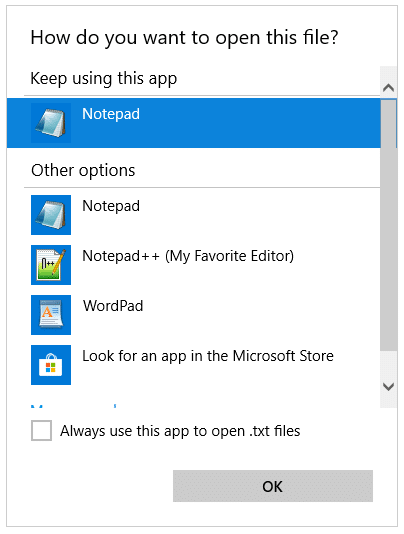Click the vertical scrollbar thumb

tap(389, 225)
